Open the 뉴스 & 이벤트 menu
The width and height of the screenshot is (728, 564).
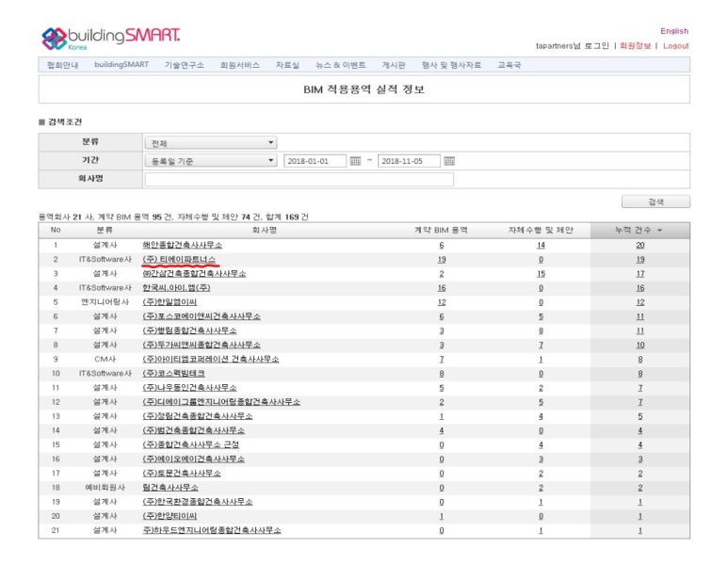340,65
